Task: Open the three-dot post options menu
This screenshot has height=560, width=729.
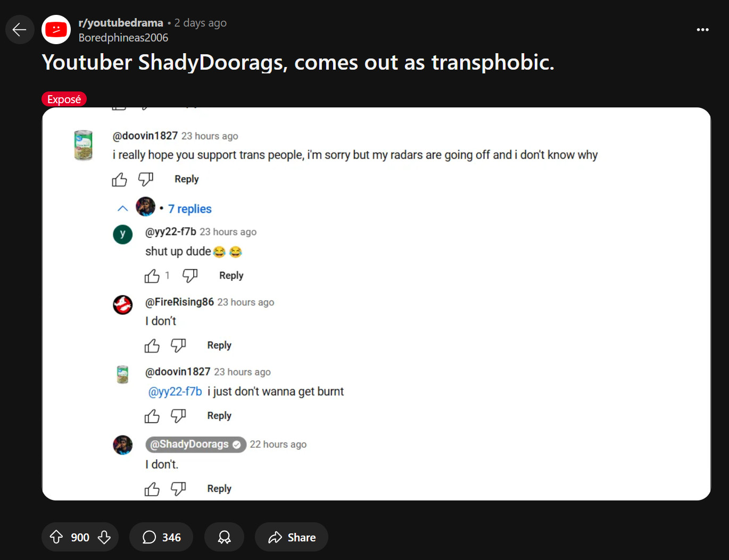Action: (x=702, y=30)
